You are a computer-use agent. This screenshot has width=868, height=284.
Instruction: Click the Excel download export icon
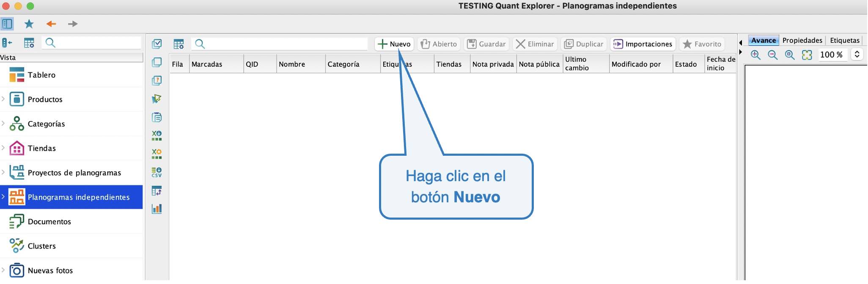(x=157, y=135)
